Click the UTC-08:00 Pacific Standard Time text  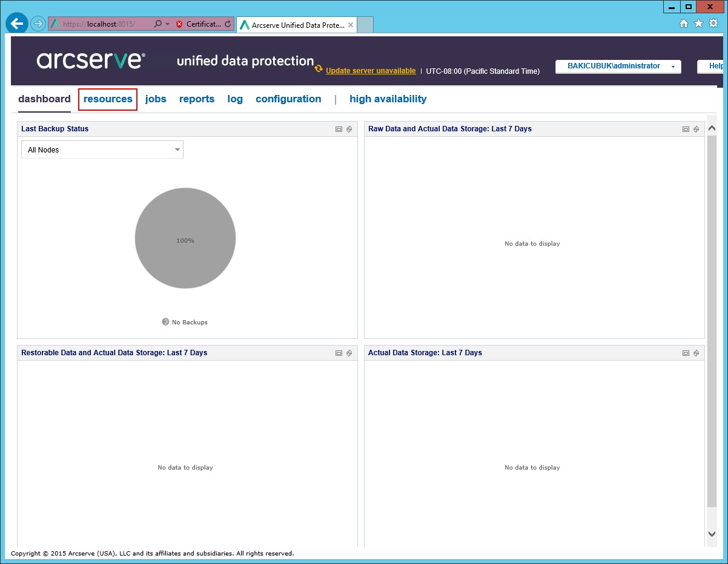483,71
